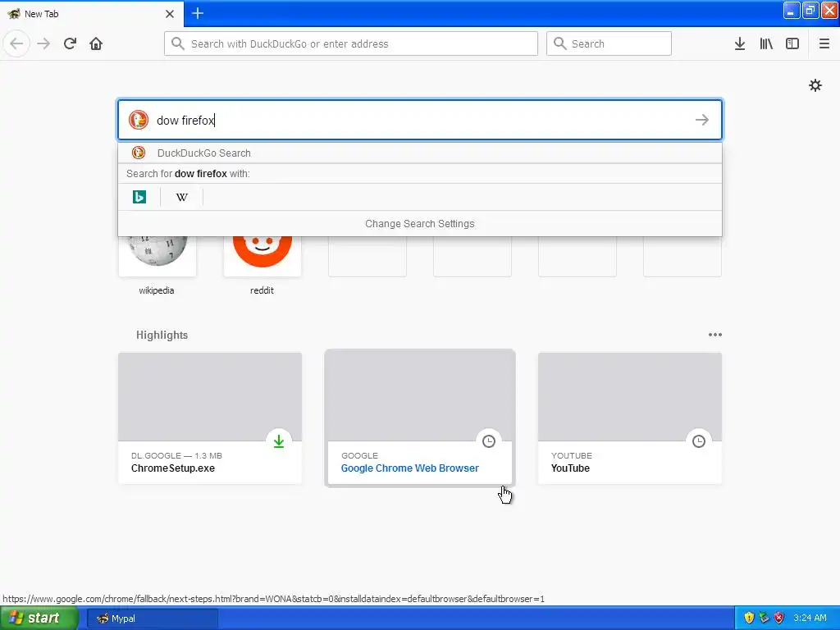
Task: Click the DL.GOOGLE — 1.3 MB label
Action: point(177,456)
